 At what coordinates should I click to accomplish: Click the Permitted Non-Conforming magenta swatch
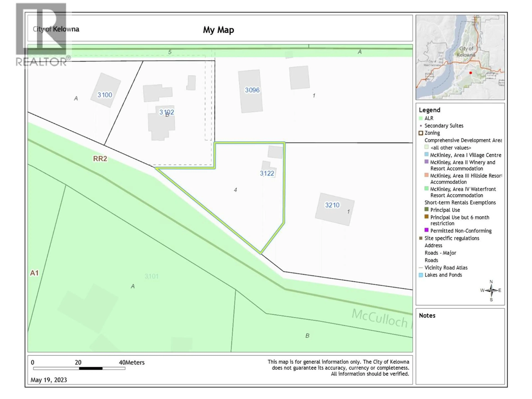pos(426,230)
